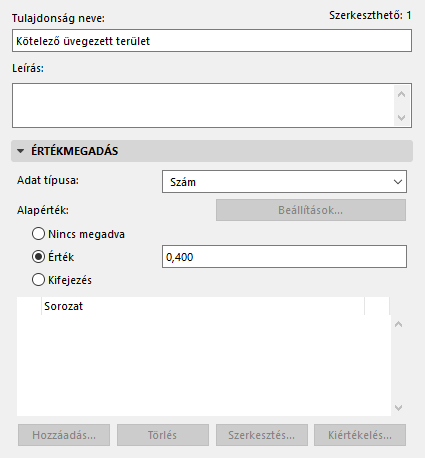Click the Sorozat column header
This screenshot has width=425, height=458.
click(203, 306)
